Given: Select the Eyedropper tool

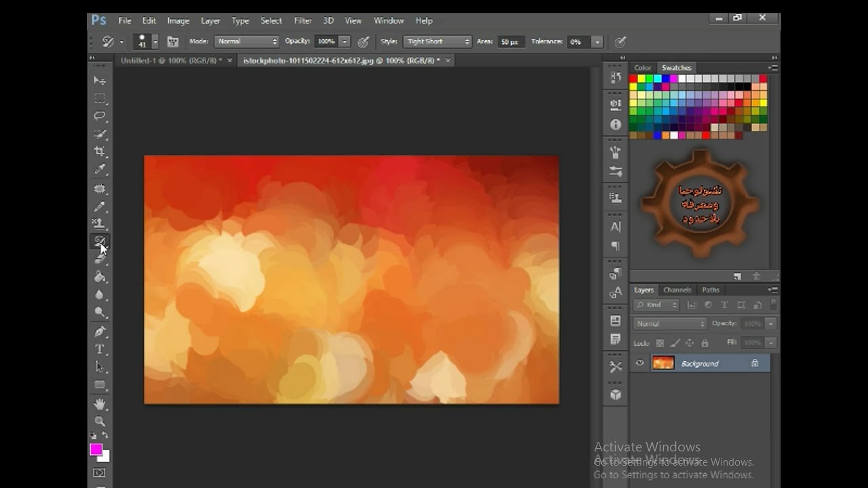Looking at the screenshot, I should 100,169.
